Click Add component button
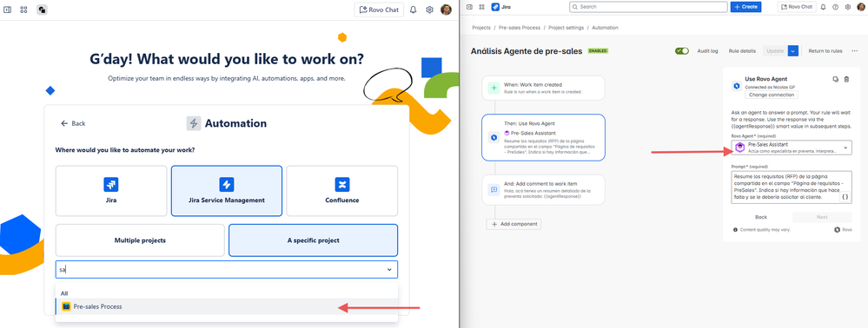 (514, 224)
